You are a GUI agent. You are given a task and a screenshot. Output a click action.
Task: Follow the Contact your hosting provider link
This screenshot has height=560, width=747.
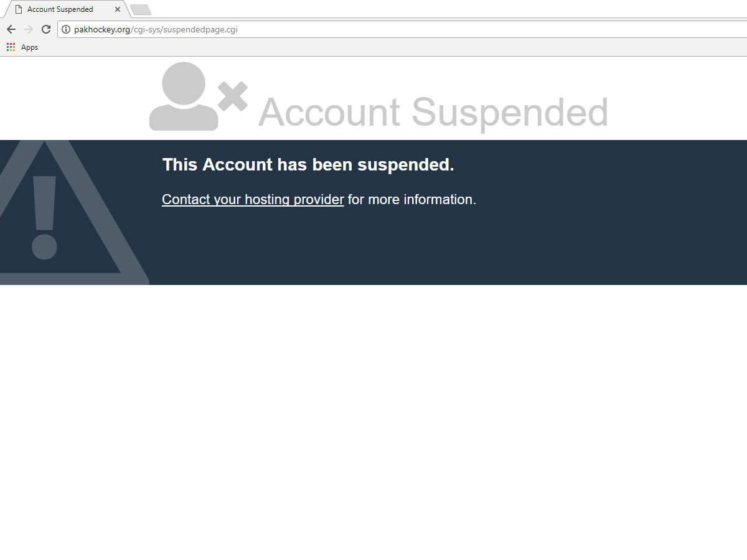253,199
